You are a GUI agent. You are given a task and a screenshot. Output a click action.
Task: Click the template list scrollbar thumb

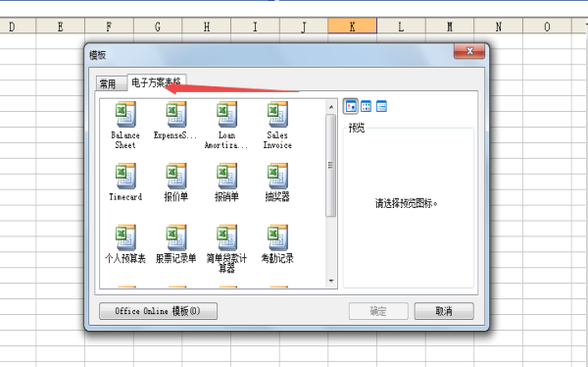coord(331,165)
